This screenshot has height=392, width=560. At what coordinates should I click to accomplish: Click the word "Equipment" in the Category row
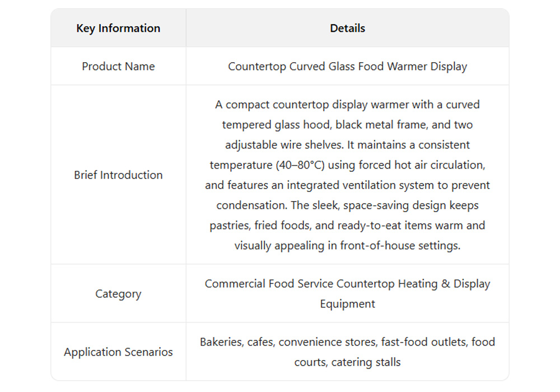(x=347, y=304)
